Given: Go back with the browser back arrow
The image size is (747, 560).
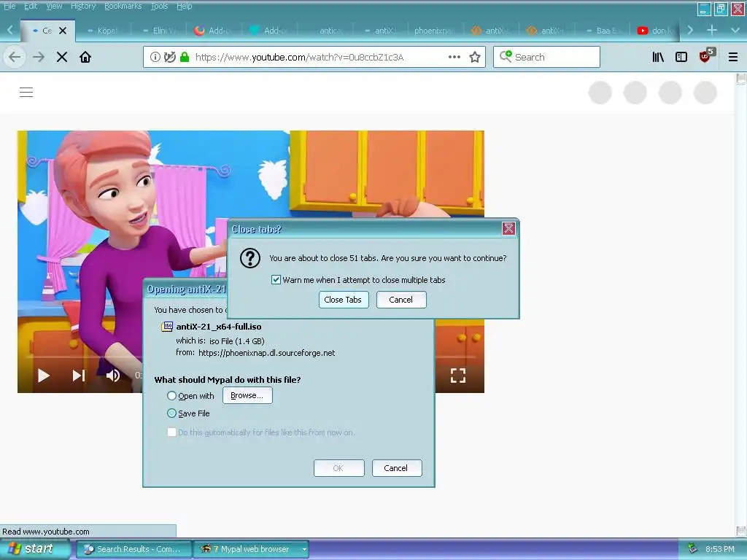Looking at the screenshot, I should click(x=15, y=57).
